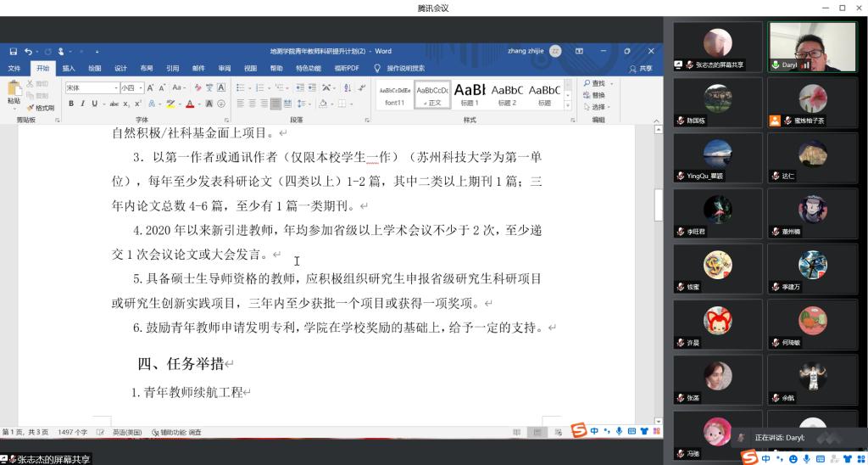The image size is (868, 465).
Task: Click the document vertical scrollbar thumb
Action: point(658,205)
